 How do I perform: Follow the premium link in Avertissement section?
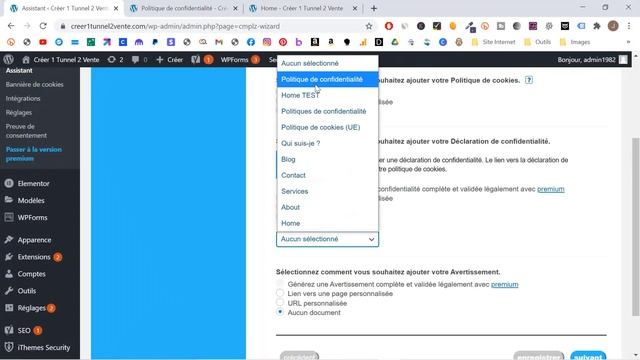(x=504, y=284)
